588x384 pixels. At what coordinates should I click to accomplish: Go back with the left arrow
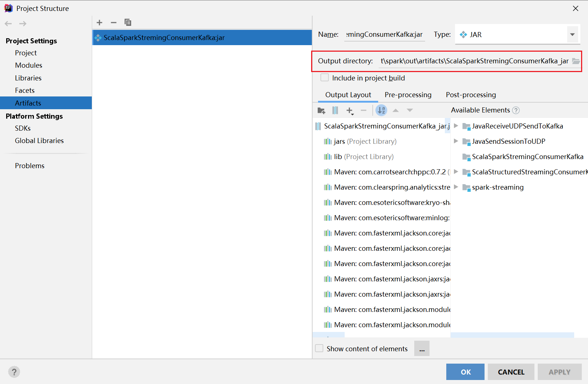click(x=8, y=24)
